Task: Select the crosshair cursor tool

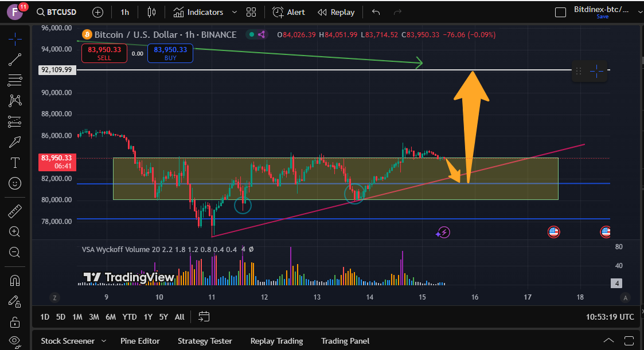Action: coord(15,40)
